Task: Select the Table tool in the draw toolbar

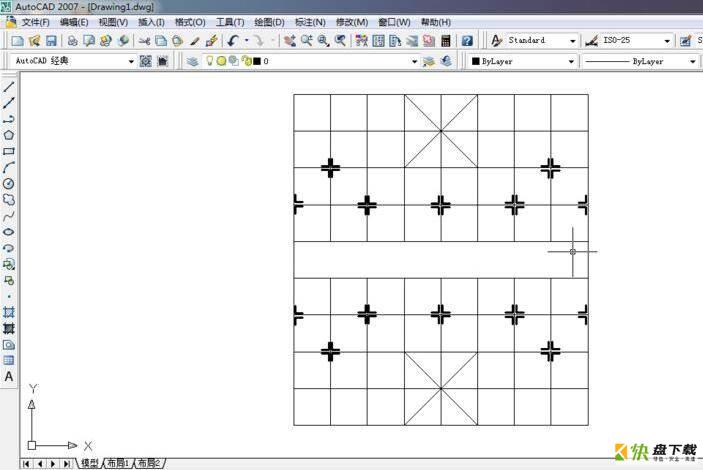Action: [9, 360]
